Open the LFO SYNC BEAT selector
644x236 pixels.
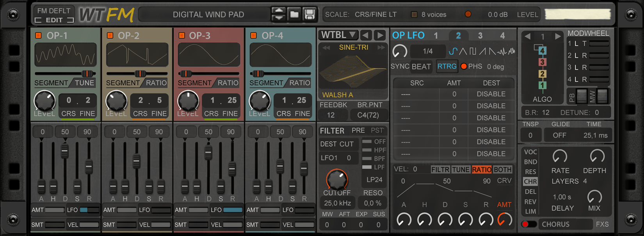[421, 66]
